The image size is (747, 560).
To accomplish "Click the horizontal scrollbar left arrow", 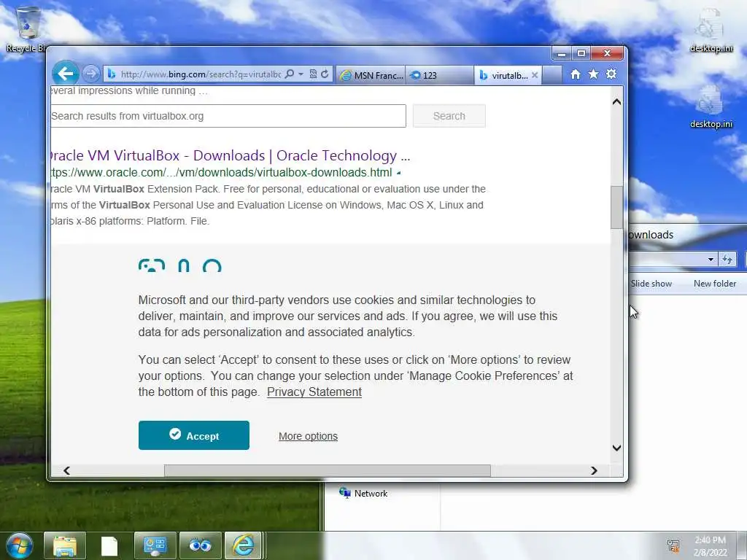I will pos(66,470).
